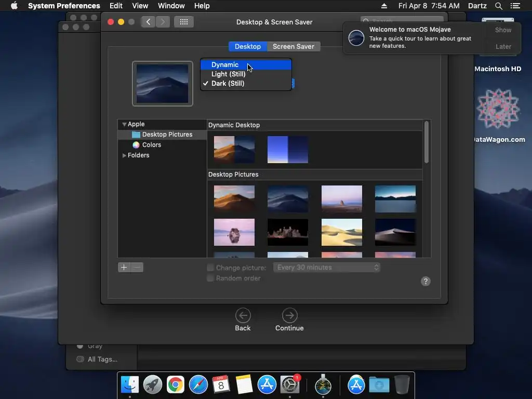
Task: Open Calendar icon showing 8 in Dock
Action: pos(221,384)
